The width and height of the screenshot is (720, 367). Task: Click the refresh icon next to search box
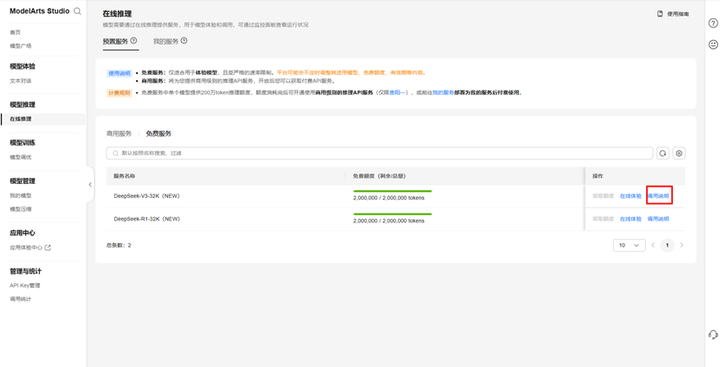point(663,153)
